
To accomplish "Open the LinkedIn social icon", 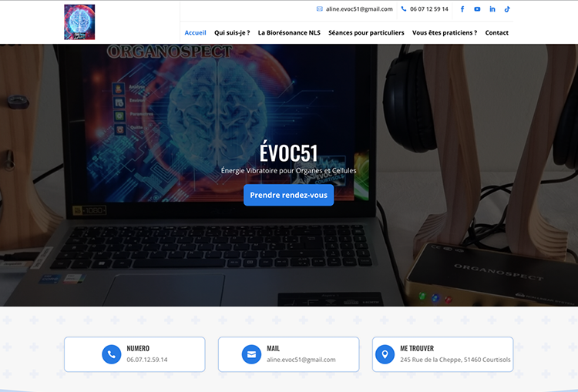I will click(492, 9).
